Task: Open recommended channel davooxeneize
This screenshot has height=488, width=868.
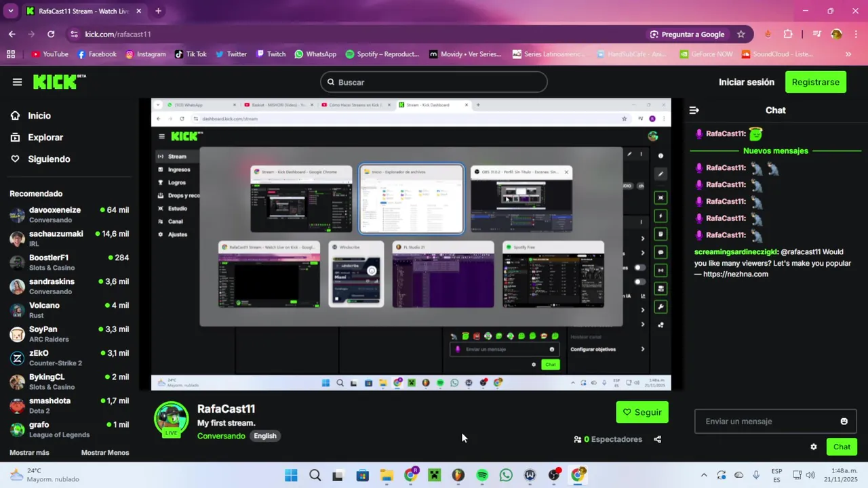Action: coord(69,215)
